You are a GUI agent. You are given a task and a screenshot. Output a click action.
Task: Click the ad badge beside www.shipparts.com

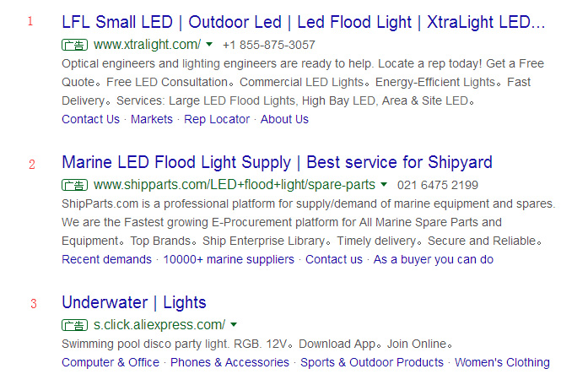74,185
